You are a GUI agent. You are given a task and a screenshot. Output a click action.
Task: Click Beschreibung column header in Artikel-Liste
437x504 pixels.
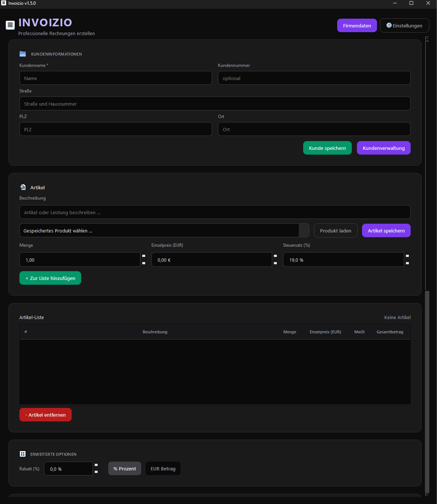[x=155, y=332]
